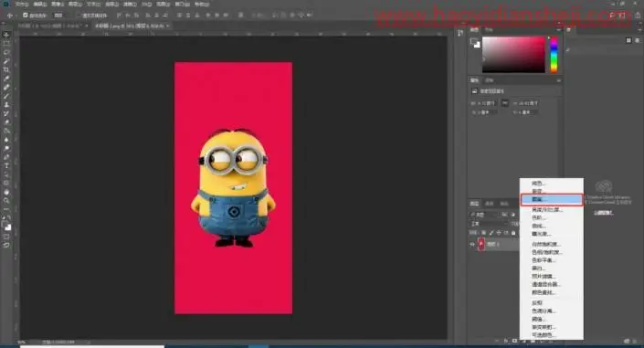Toggle lock image pixels (brush icon)
Viewport: 644px width, 348px height.
click(x=491, y=233)
